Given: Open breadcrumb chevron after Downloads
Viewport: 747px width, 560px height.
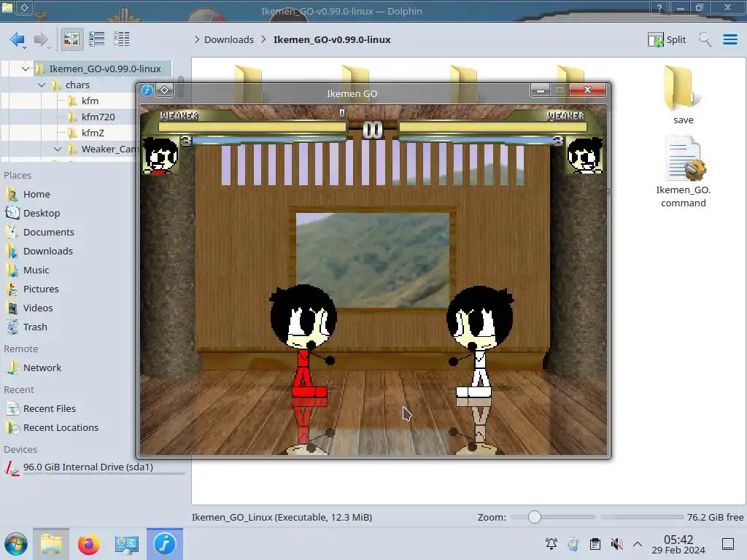Looking at the screenshot, I should (263, 39).
